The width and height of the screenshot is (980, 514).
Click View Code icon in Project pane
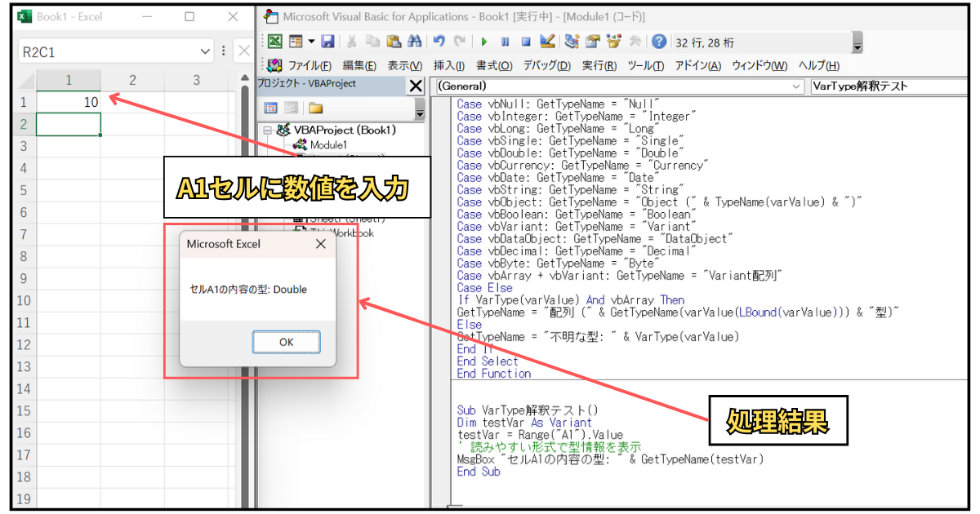(x=271, y=108)
